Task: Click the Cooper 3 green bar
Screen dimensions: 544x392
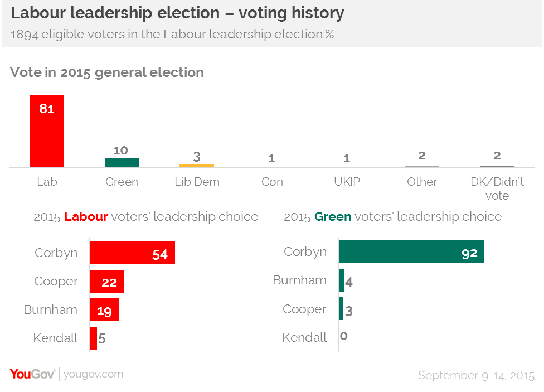Action: 341,309
